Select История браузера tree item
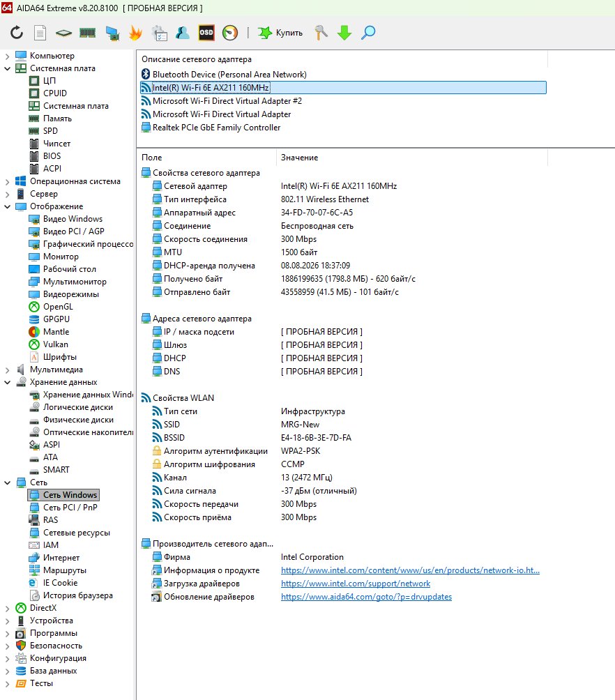This screenshot has height=700, width=615. pyautogui.click(x=77, y=595)
